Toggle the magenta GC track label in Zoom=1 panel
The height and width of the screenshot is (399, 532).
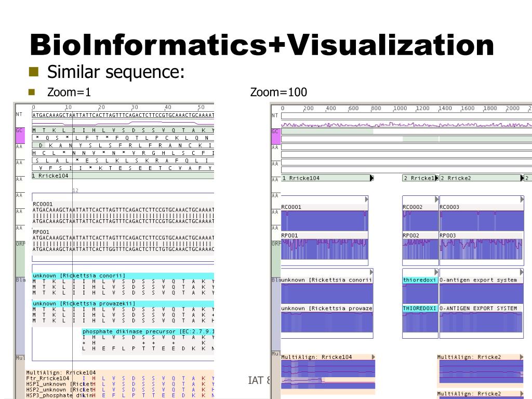pyautogui.click(x=19, y=131)
